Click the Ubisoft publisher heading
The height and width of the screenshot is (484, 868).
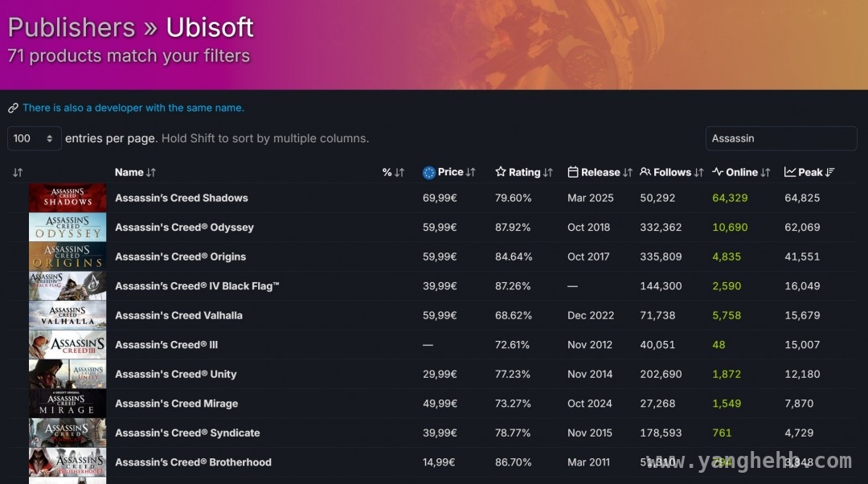point(210,27)
